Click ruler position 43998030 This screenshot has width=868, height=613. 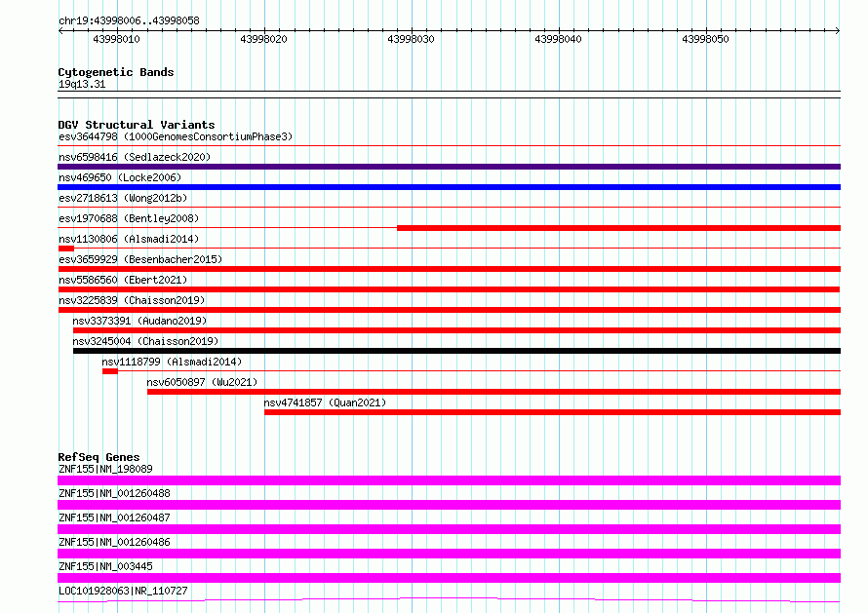point(411,39)
